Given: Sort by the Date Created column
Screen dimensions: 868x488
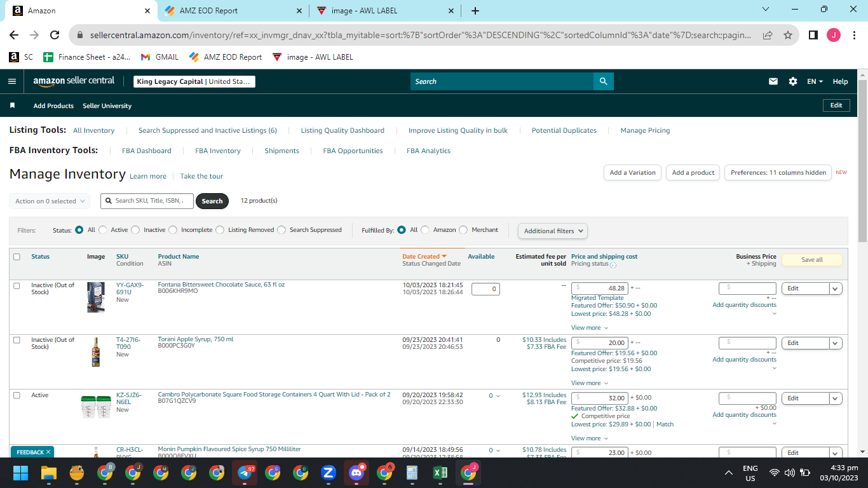Looking at the screenshot, I should [424, 257].
